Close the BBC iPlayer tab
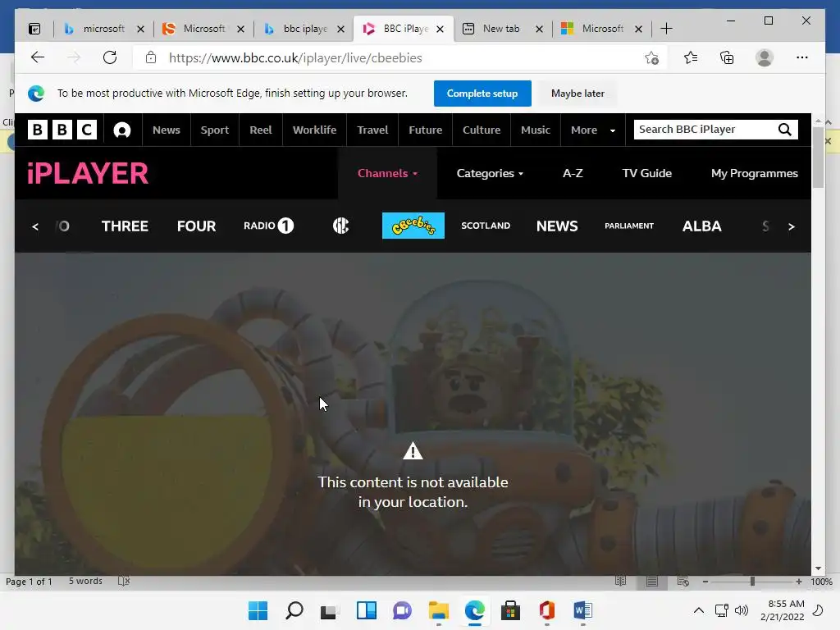 tap(440, 29)
